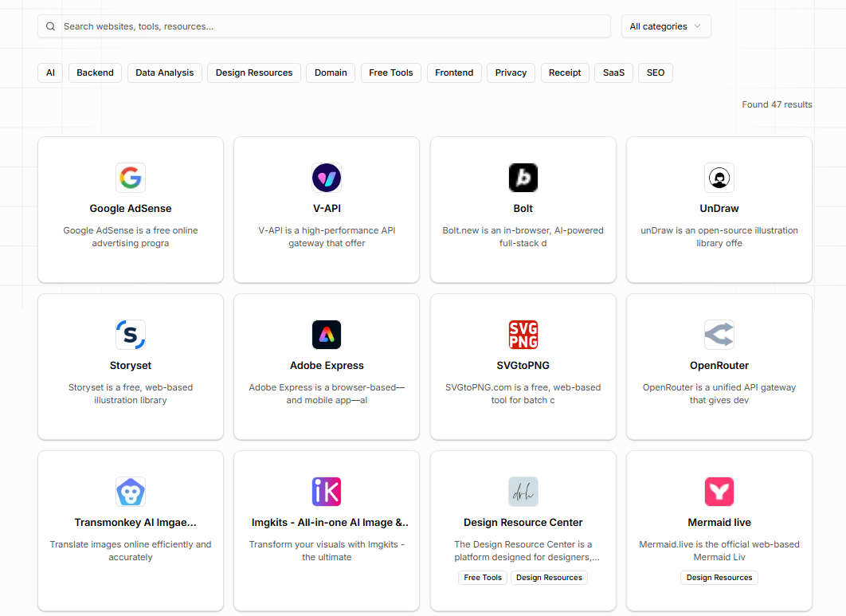Open the Adobe Express card title
This screenshot has height=616, width=846.
click(327, 366)
